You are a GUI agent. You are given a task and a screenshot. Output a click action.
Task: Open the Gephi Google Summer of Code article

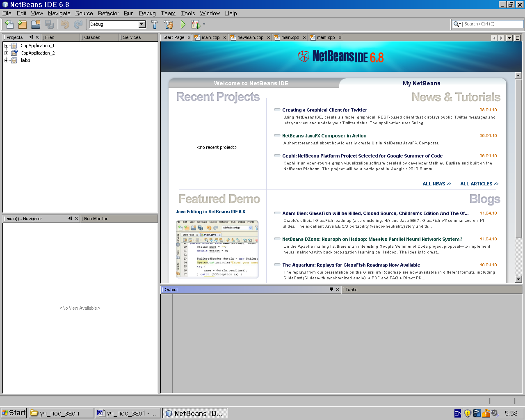362,156
